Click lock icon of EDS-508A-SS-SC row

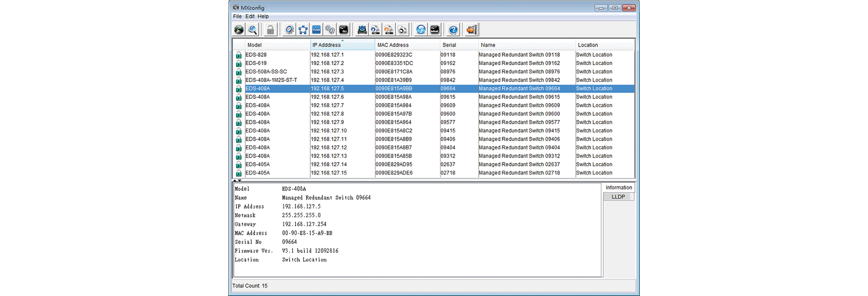pos(239,72)
